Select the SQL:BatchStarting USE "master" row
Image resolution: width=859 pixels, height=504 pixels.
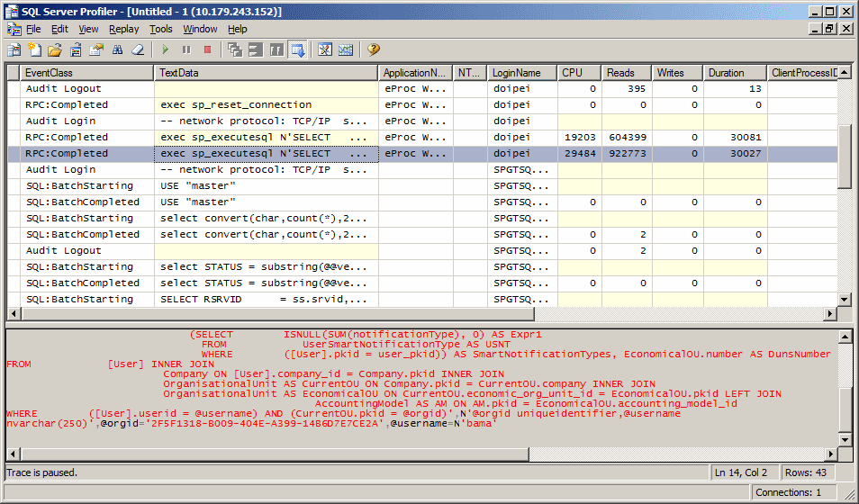pyautogui.click(x=422, y=185)
